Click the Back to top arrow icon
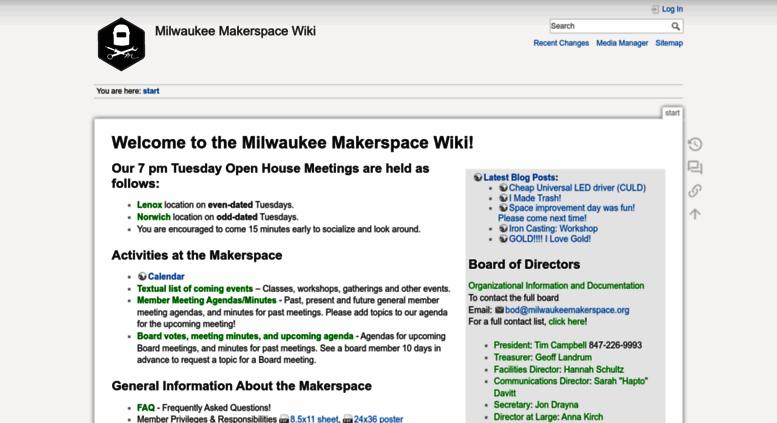777x423 pixels. (695, 214)
